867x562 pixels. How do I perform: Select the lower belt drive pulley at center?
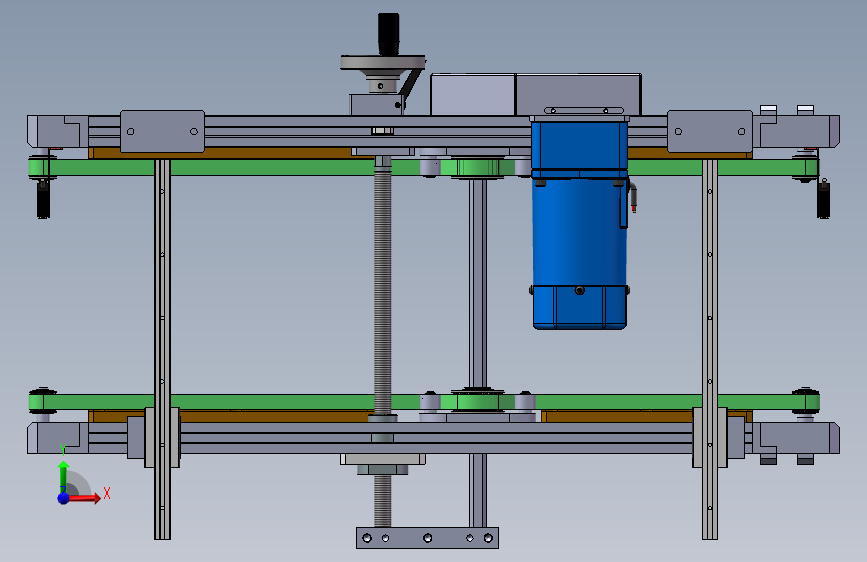point(478,402)
